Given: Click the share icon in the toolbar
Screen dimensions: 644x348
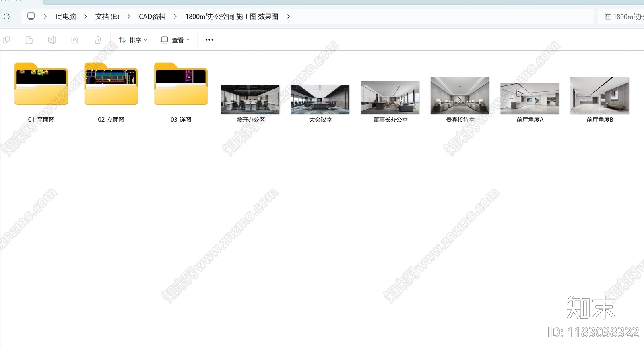Looking at the screenshot, I should click(x=75, y=40).
